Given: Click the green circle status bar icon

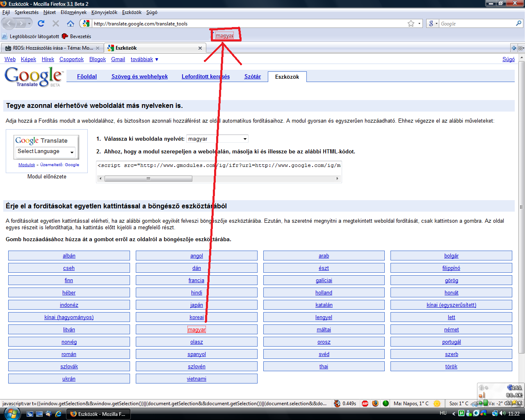Looking at the screenshot, I should tap(386, 403).
